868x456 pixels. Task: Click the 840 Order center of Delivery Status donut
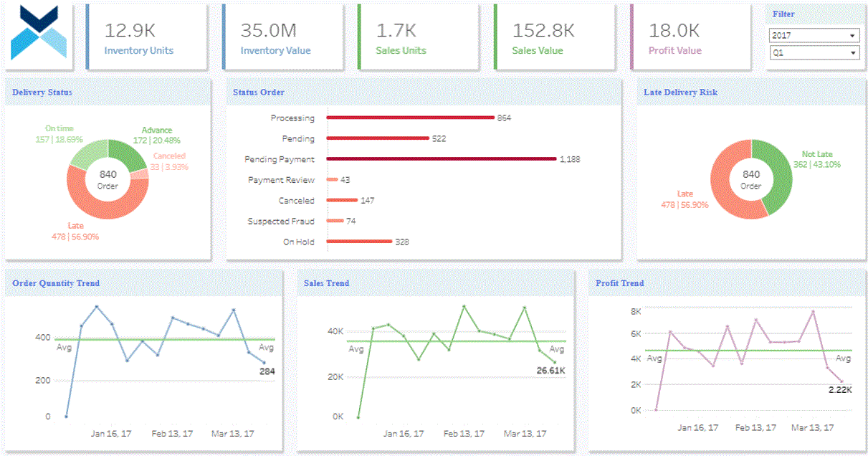(108, 179)
